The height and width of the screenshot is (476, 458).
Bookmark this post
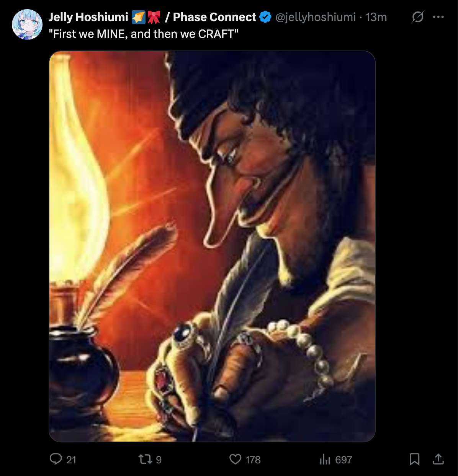point(414,459)
